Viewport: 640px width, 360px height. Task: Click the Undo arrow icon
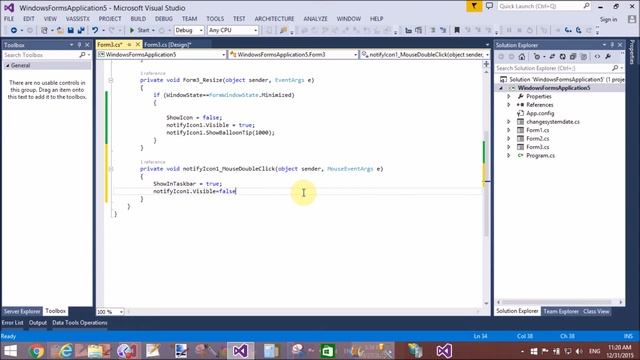(x=95, y=30)
